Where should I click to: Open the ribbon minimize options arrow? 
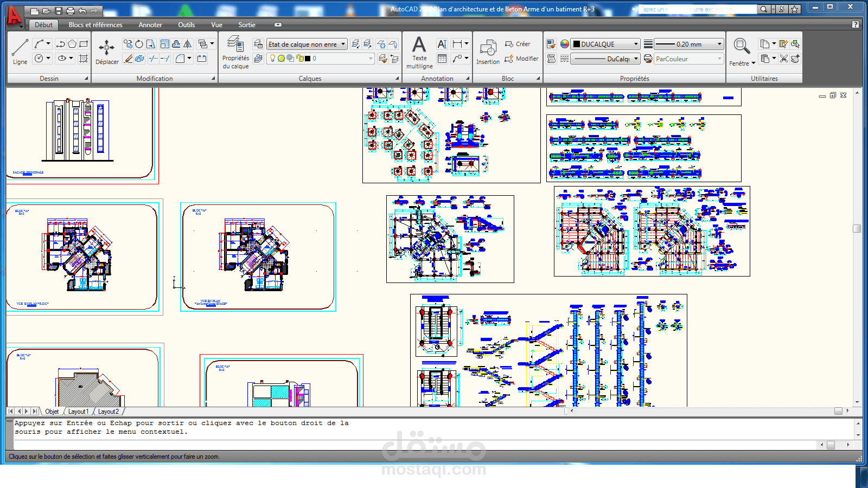278,25
